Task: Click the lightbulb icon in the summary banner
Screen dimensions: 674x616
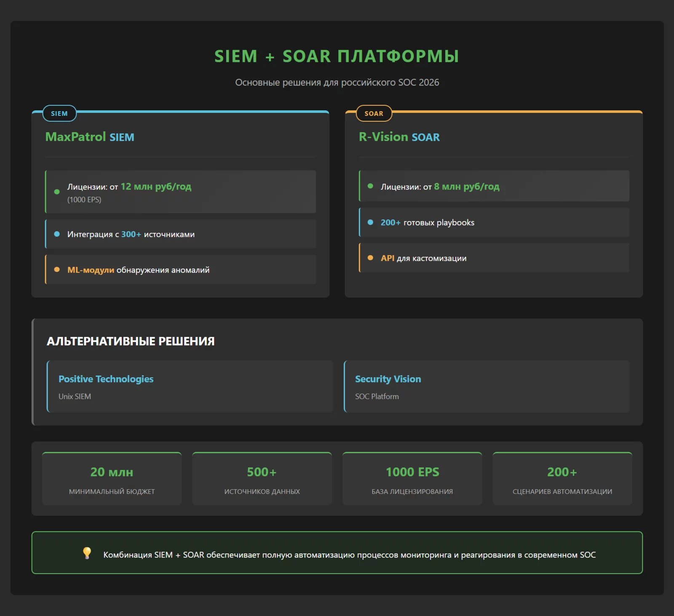Action: (87, 553)
